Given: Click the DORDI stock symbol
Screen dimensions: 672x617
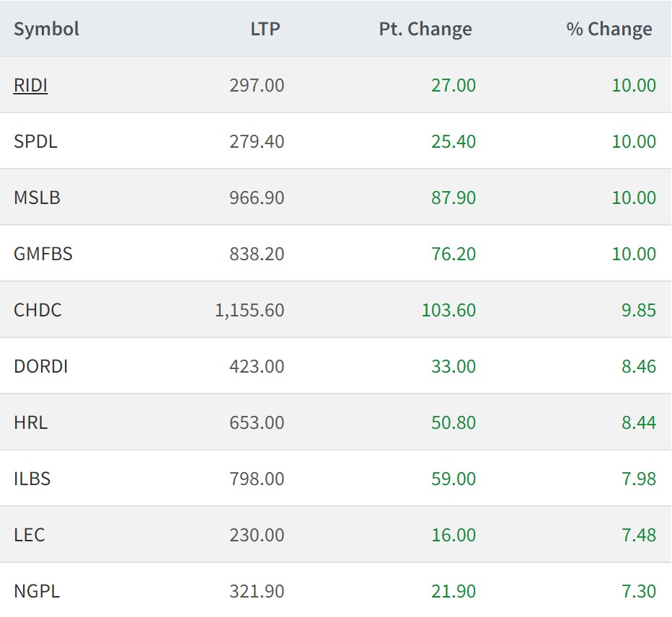Looking at the screenshot, I should (x=40, y=366).
